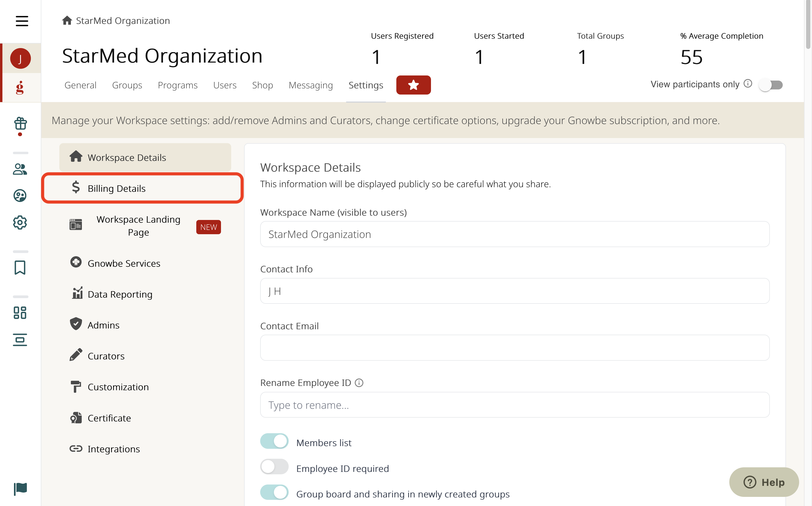
Task: Open the Programs tab
Action: [x=178, y=85]
